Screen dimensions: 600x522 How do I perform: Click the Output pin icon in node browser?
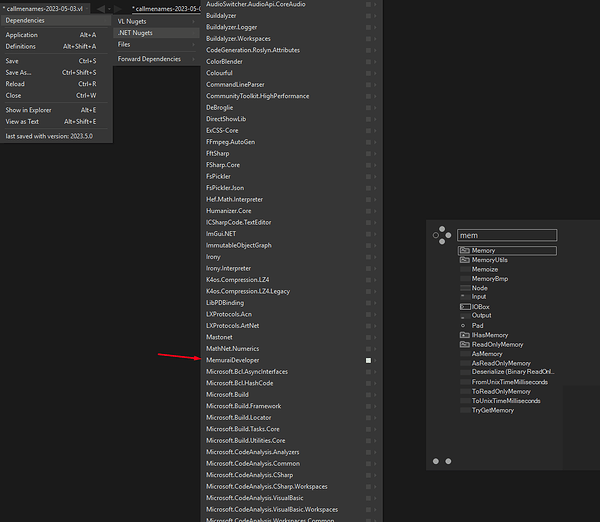pos(463,316)
